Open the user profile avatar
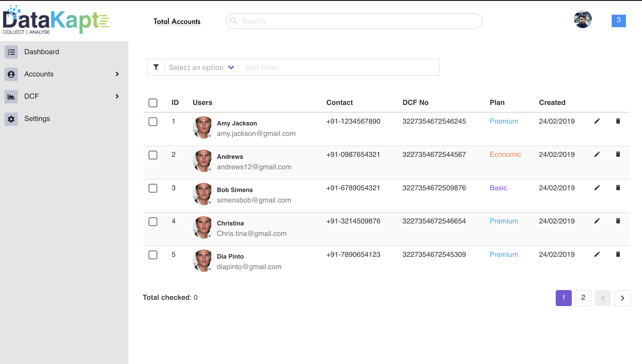 coord(583,19)
